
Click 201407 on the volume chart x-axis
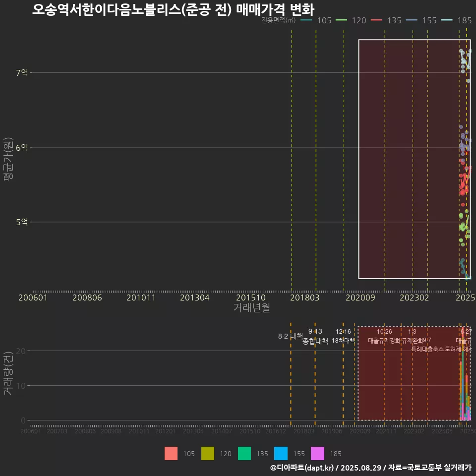[x=222, y=431]
